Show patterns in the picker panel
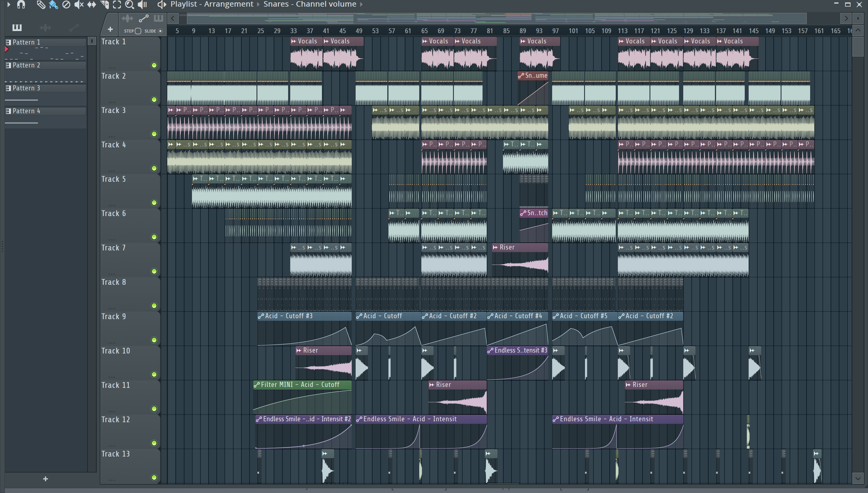This screenshot has height=493, width=868. [x=17, y=27]
